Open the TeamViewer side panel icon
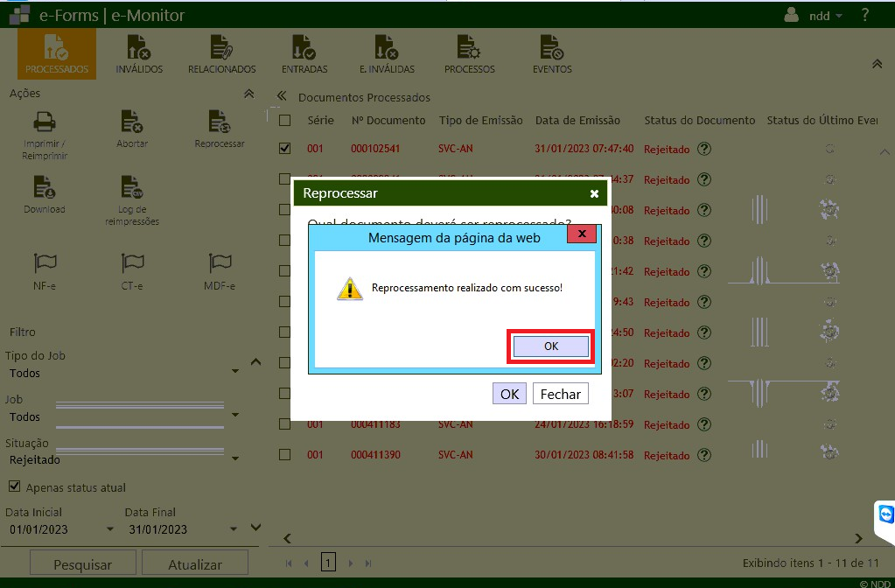 point(885,514)
